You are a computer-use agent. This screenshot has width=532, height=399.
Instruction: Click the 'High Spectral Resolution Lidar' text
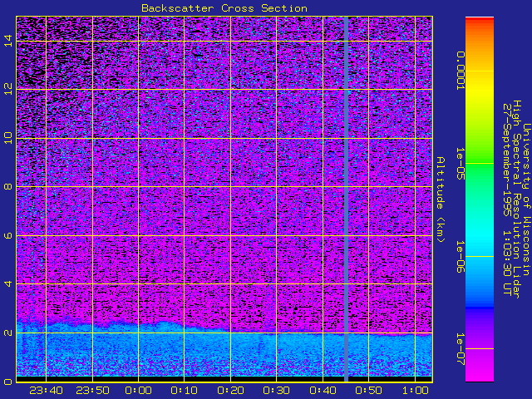[x=517, y=199]
